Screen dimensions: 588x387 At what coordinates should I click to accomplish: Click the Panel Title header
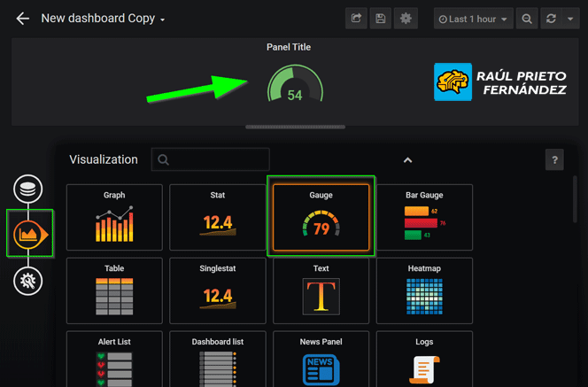coord(289,47)
